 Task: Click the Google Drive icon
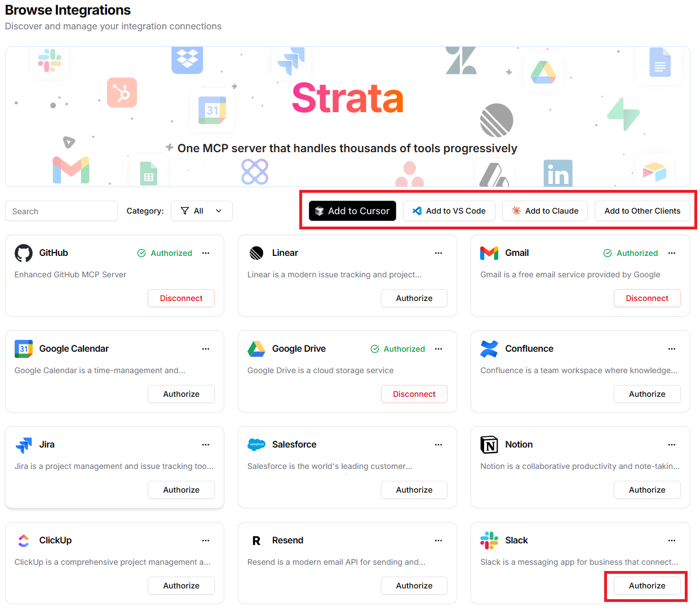point(256,349)
